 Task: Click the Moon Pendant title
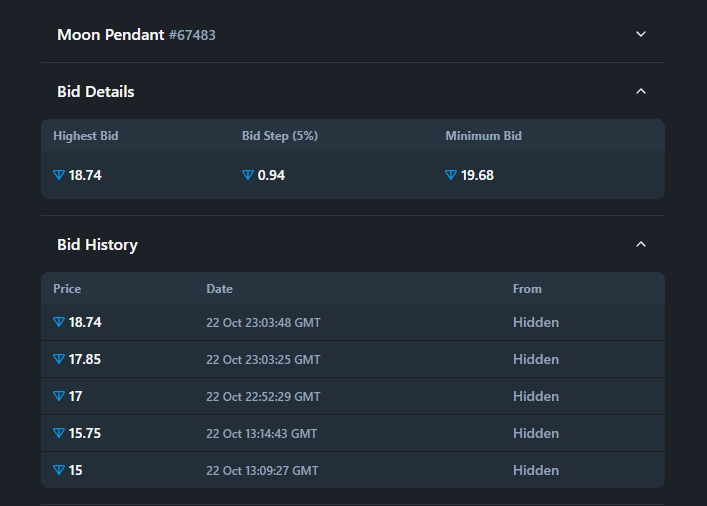110,34
